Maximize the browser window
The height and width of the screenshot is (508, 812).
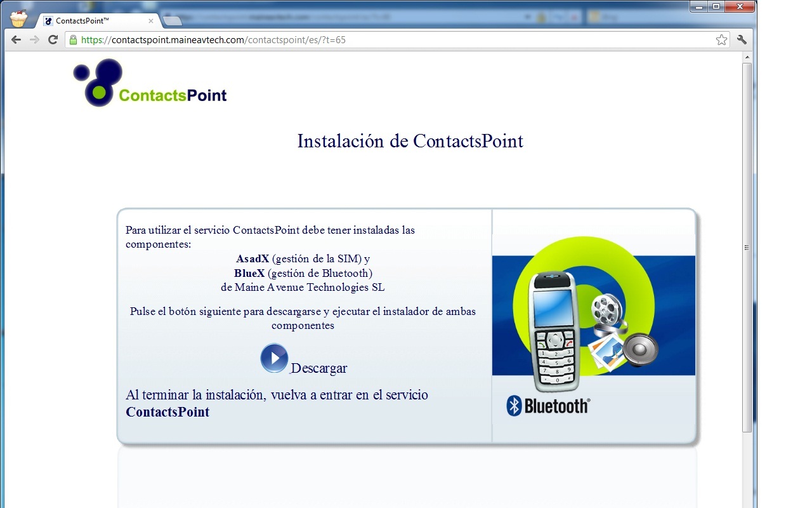(x=716, y=6)
